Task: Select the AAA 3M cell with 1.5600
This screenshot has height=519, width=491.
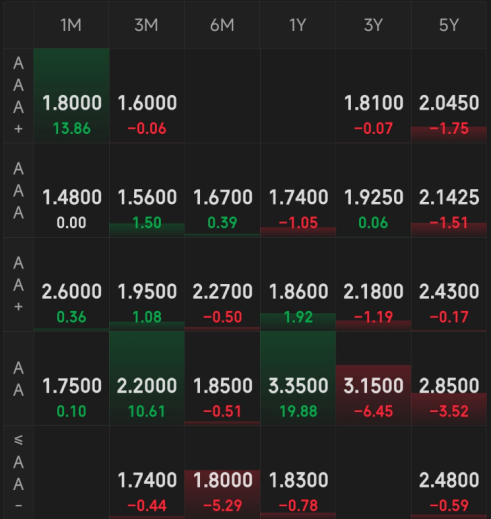Action: pos(147,190)
